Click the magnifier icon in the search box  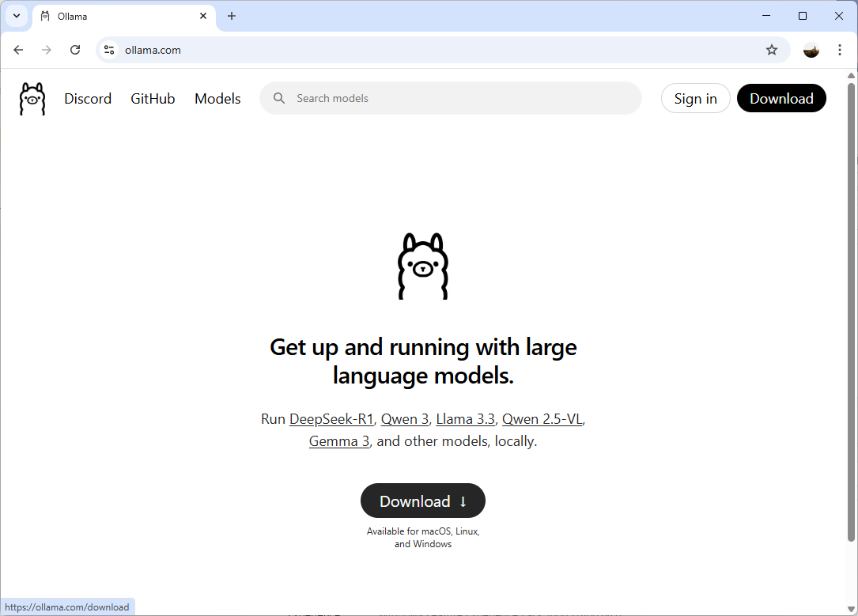[x=279, y=98]
